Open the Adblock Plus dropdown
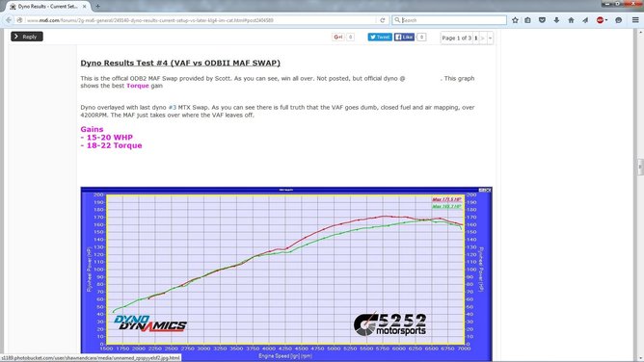644x362 pixels. (x=603, y=20)
